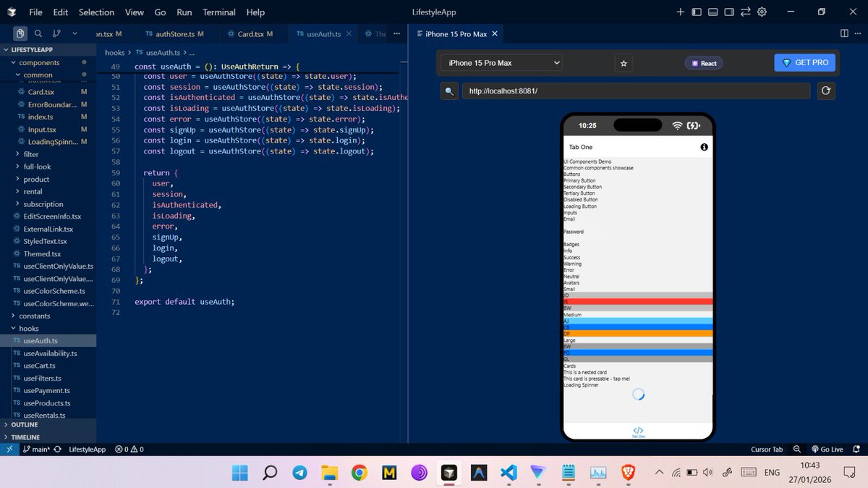The width and height of the screenshot is (868, 488).
Task: Open the Search view in the activity bar
Action: (38, 33)
